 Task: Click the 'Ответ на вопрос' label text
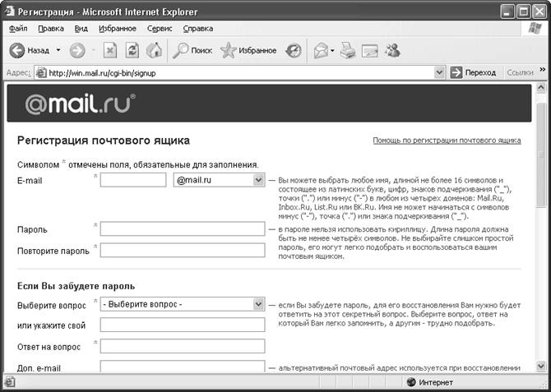pyautogui.click(x=49, y=347)
